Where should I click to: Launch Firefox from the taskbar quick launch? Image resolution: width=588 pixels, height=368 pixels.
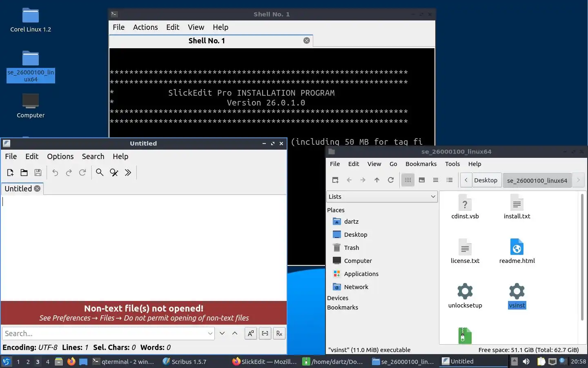pos(71,361)
